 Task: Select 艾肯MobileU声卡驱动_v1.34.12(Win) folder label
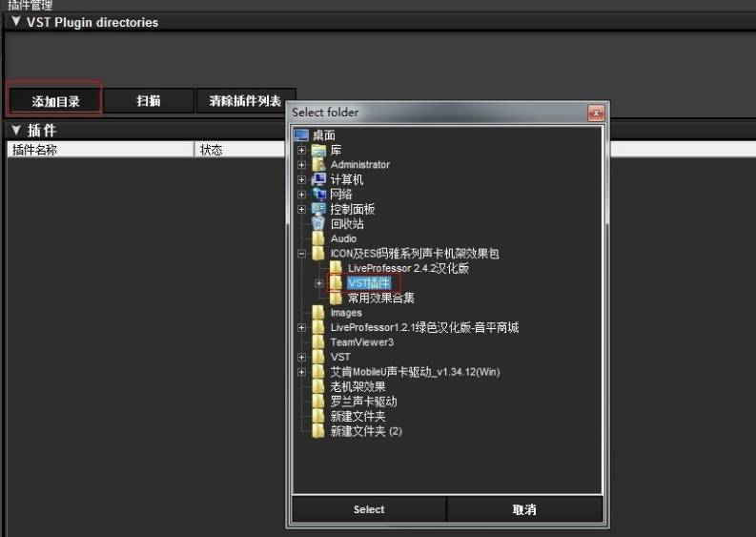pyautogui.click(x=415, y=372)
